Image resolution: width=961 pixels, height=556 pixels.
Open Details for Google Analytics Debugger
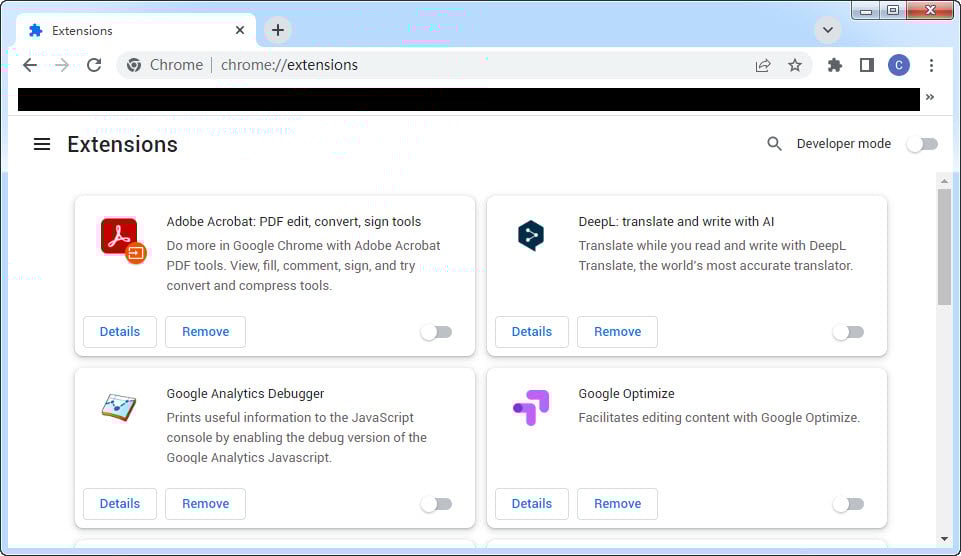click(x=120, y=504)
